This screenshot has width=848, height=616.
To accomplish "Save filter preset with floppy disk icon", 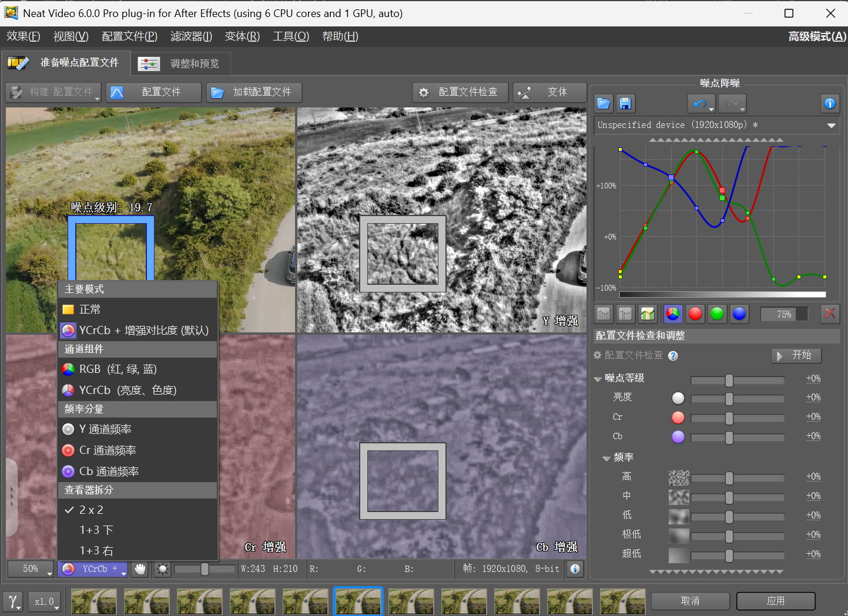I will [625, 104].
